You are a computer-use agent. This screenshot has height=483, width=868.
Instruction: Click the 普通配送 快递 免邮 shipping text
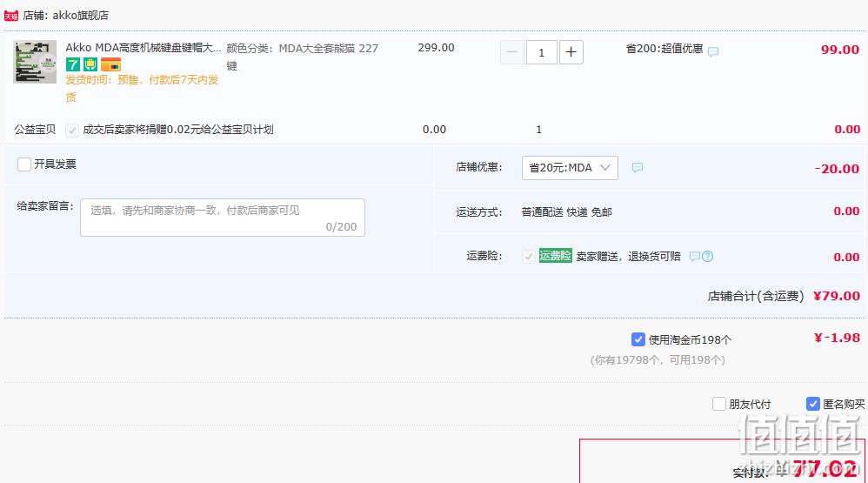(566, 212)
